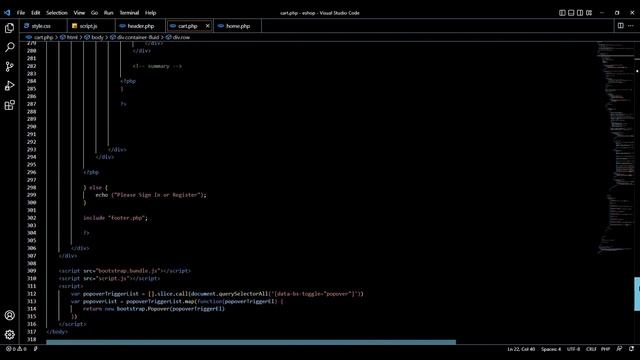Open the Accounts menu icon
Image resolution: width=640 pixels, height=360 pixels.
point(9,315)
